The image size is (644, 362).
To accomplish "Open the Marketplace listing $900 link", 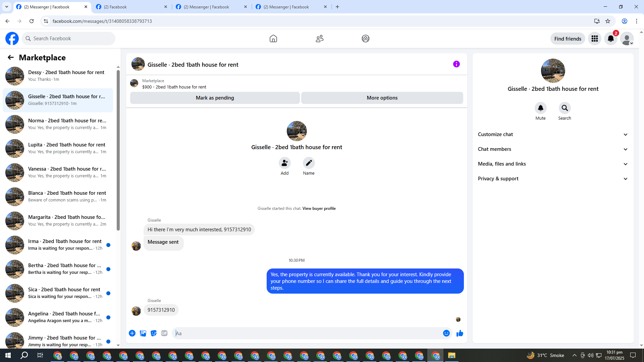I will (174, 87).
